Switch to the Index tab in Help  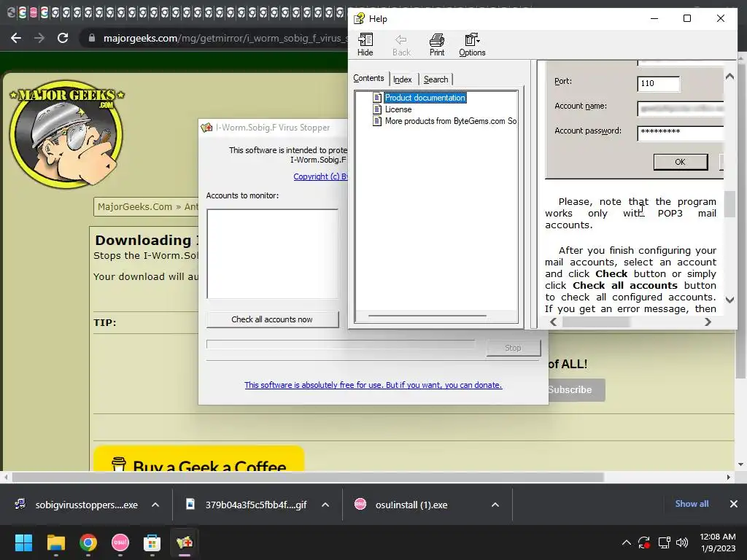coord(403,79)
